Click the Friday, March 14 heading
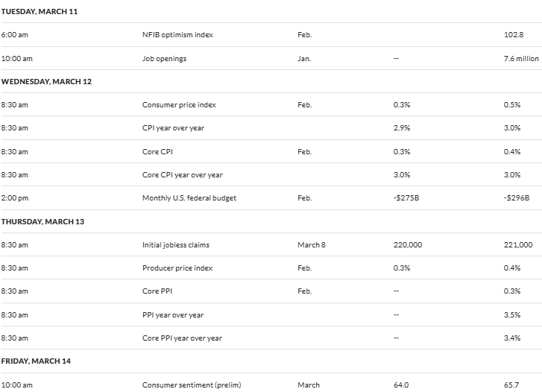This screenshot has height=392, width=542. (x=36, y=361)
